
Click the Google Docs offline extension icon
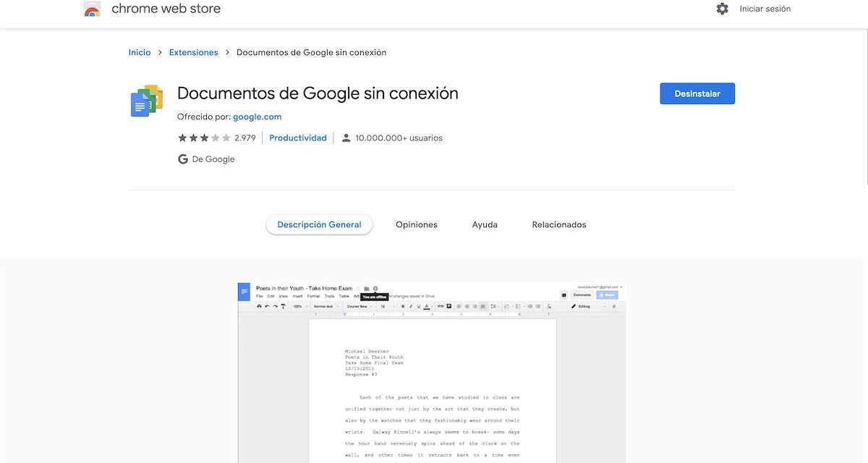coord(147,101)
